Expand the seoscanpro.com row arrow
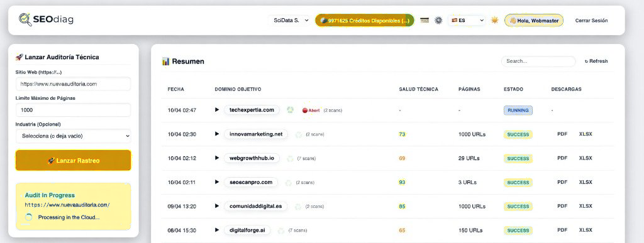Viewport: 644px width, 243px height. 217,182
